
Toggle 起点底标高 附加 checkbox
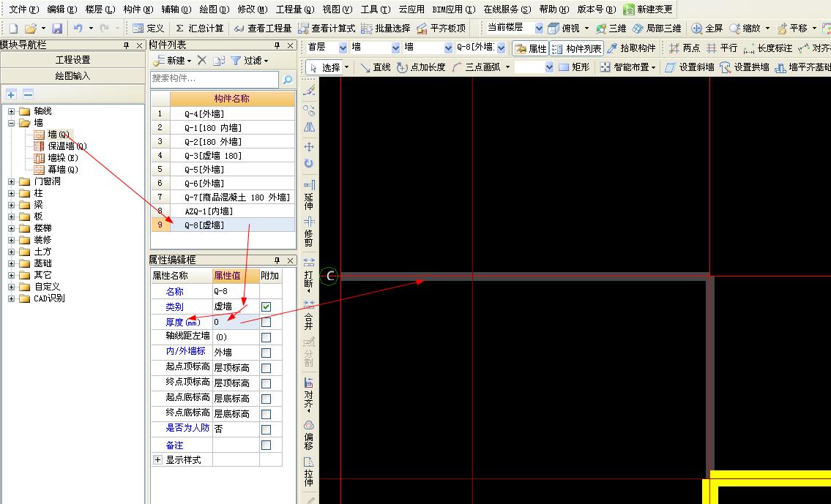tap(266, 399)
